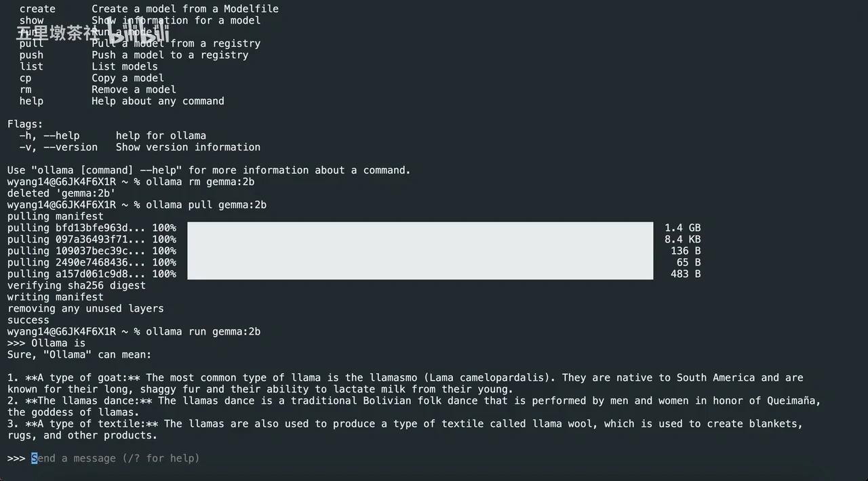
Task: Click the "The llamas dance" response heading
Action: coord(89,401)
